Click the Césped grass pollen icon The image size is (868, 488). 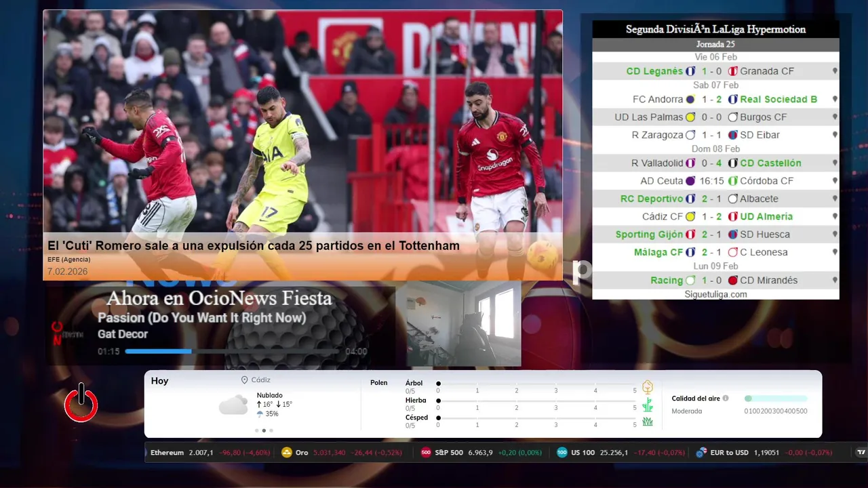[x=648, y=422]
